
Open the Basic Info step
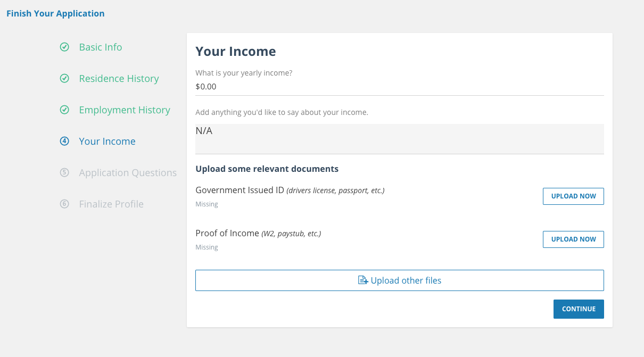tap(101, 47)
